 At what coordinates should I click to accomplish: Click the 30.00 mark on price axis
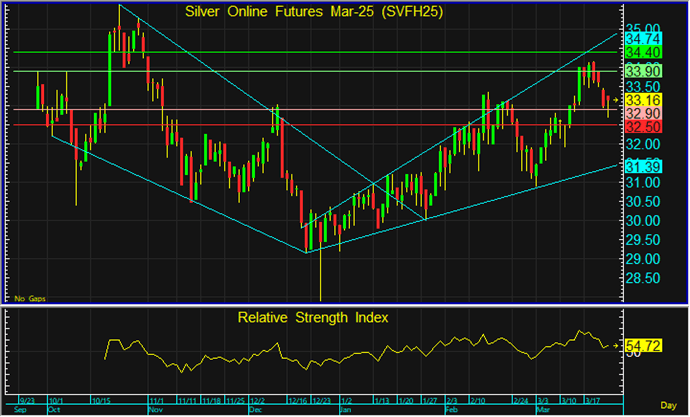click(x=640, y=221)
